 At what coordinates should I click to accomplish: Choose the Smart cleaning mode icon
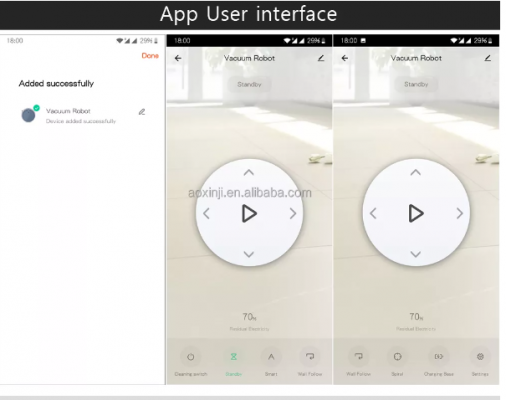coord(271,357)
